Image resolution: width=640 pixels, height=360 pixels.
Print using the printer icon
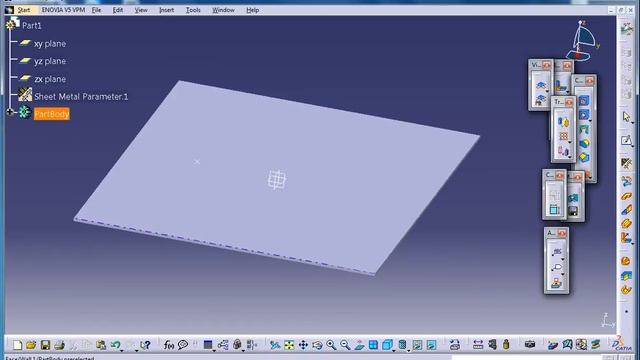click(x=59, y=345)
